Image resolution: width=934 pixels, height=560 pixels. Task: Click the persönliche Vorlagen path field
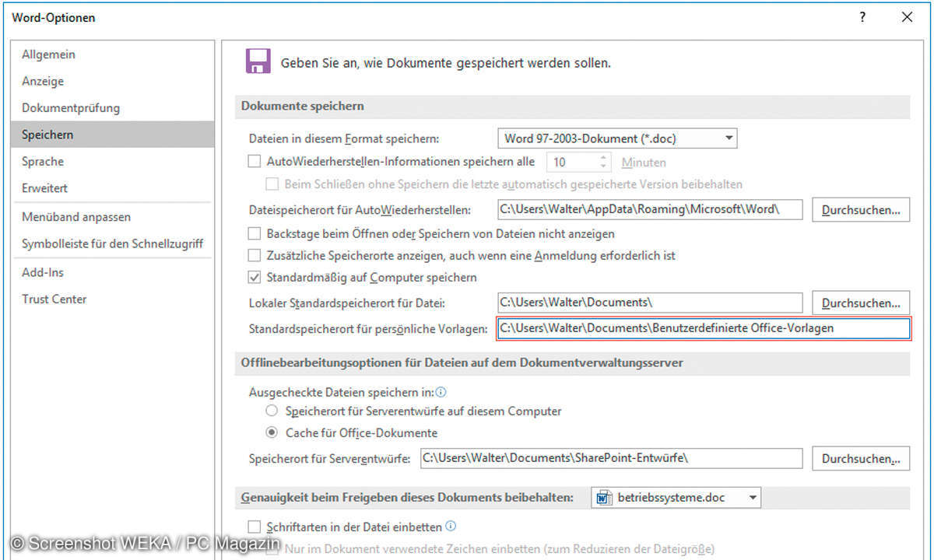704,328
